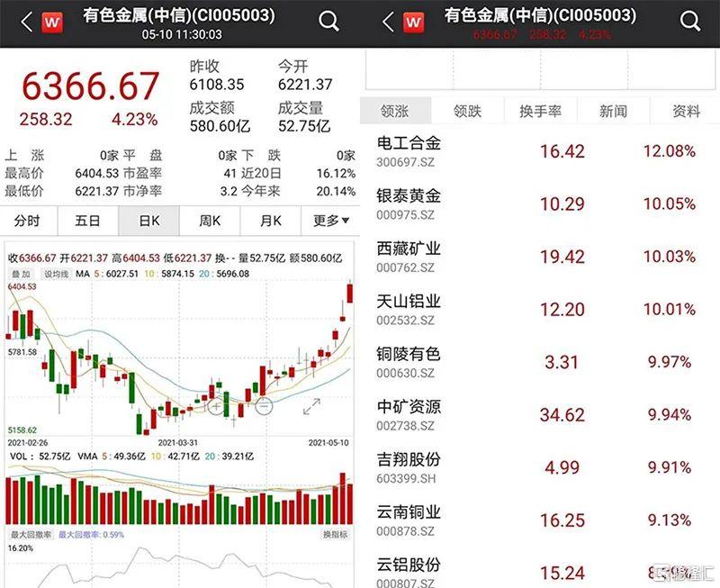
Task: Tap the red W logo on the left screen
Action: (52, 22)
